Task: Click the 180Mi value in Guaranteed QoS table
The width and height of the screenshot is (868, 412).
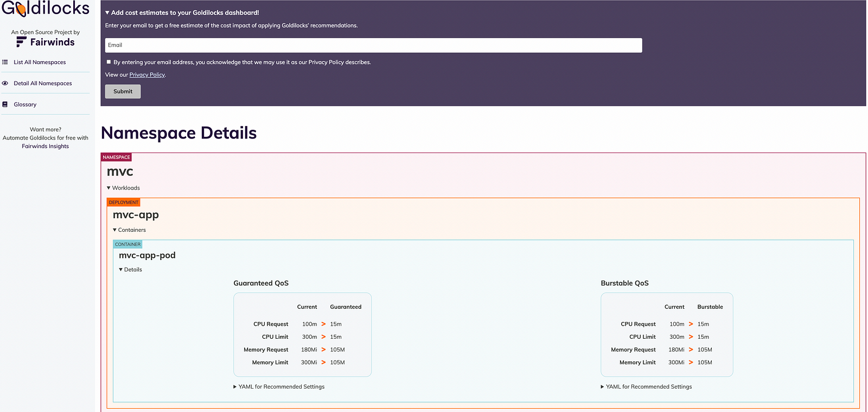Action: click(x=309, y=350)
